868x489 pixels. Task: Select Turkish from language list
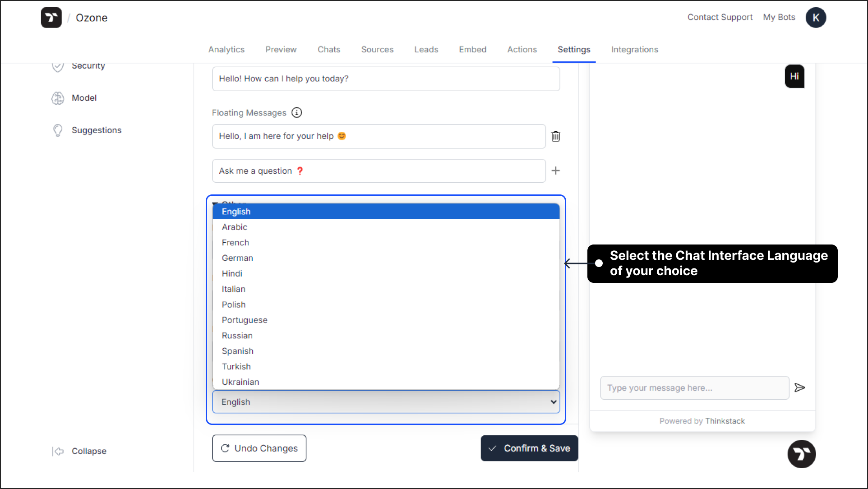(x=386, y=366)
